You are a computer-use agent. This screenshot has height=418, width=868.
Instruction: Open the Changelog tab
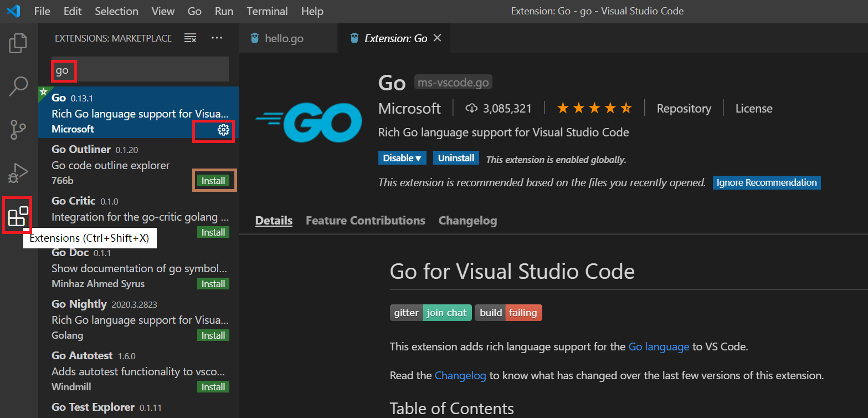tap(468, 221)
